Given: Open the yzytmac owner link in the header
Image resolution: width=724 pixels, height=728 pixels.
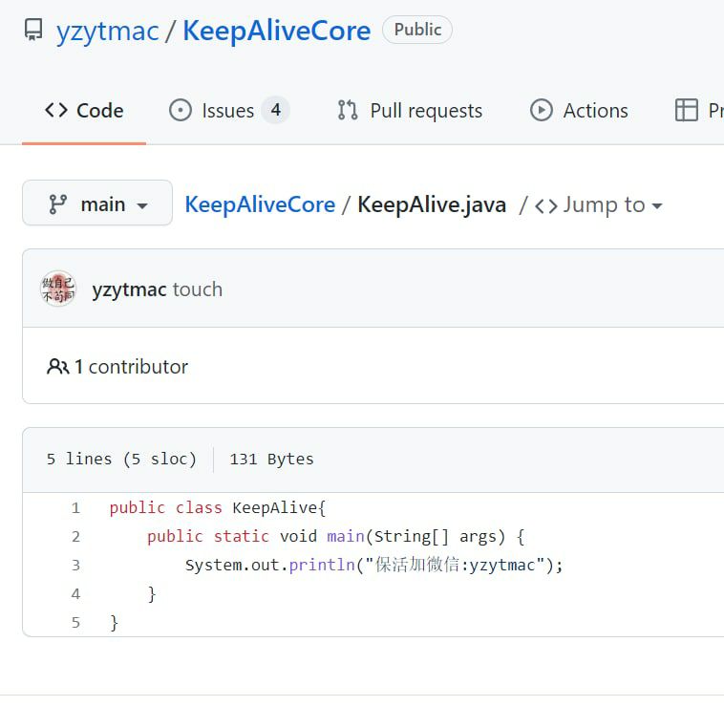Looking at the screenshot, I should (107, 31).
